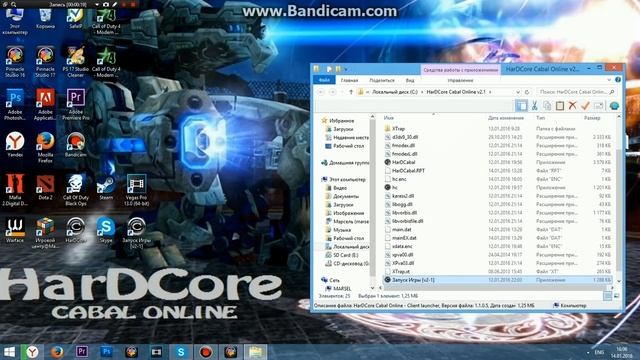640x360 pixels.
Task: Select Call Of Duty Black Ops icon
Action: point(76,190)
